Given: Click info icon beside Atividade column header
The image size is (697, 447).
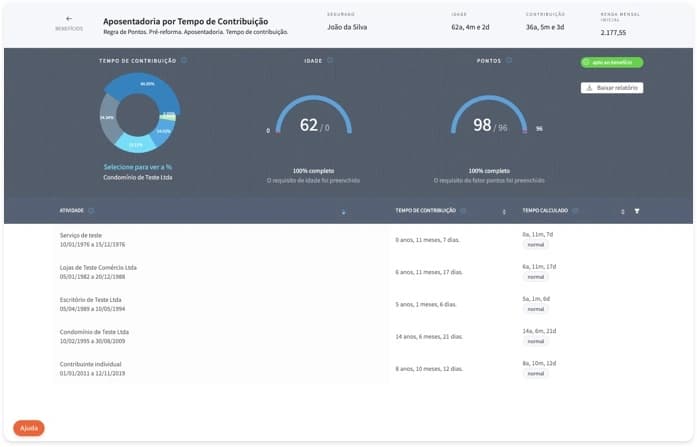Looking at the screenshot, I should (x=91, y=211).
